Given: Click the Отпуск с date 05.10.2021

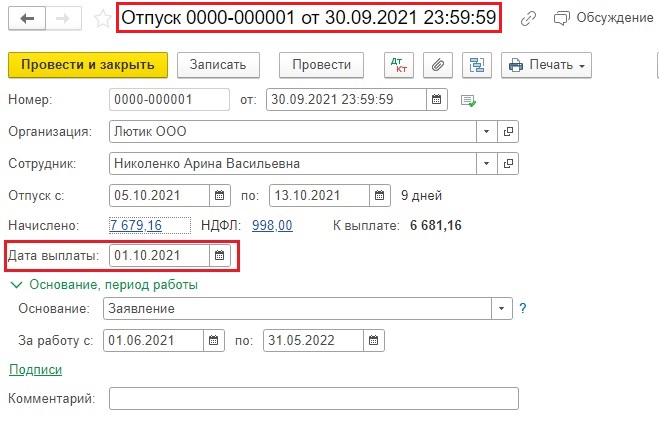Looking at the screenshot, I should tap(159, 195).
